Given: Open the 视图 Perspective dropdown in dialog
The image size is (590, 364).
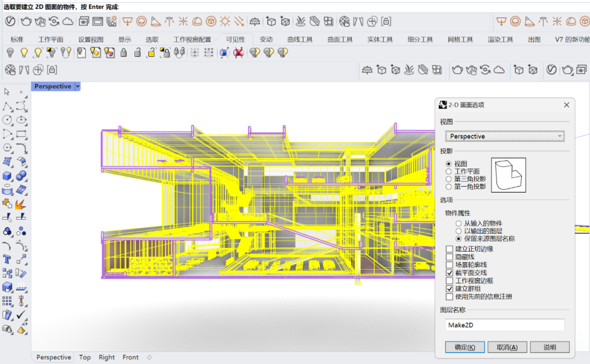Looking at the screenshot, I should (505, 136).
